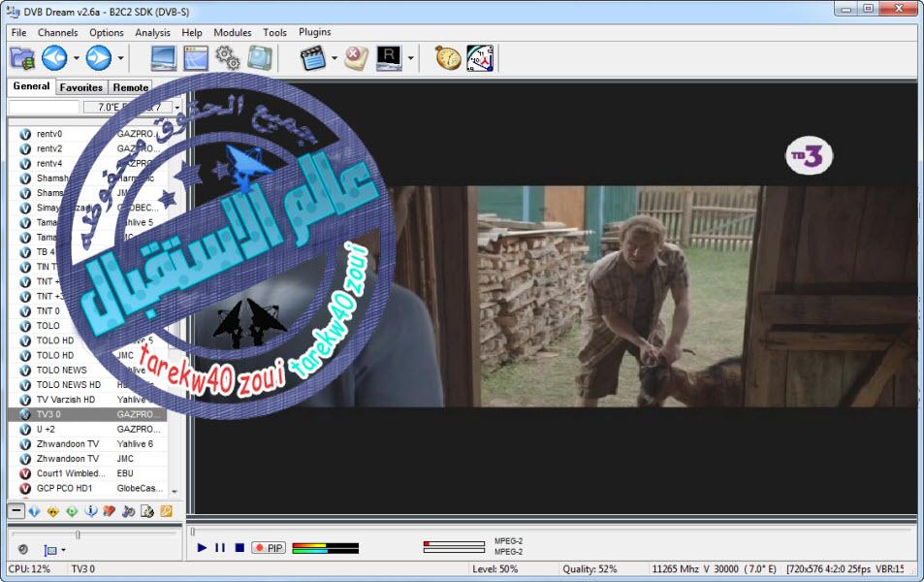Viewport: 924px width, 582px height.
Task: Select the highlighted TV3 0 channel row
Action: tap(88, 414)
